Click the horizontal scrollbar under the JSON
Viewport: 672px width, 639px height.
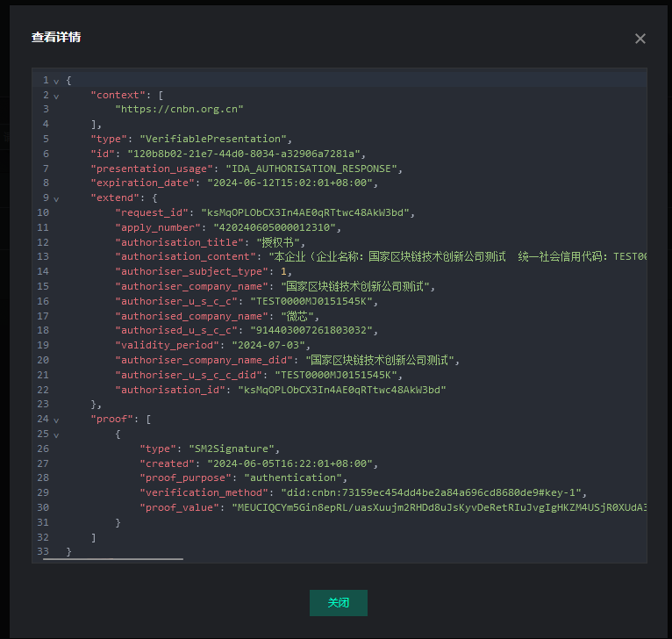[113, 557]
